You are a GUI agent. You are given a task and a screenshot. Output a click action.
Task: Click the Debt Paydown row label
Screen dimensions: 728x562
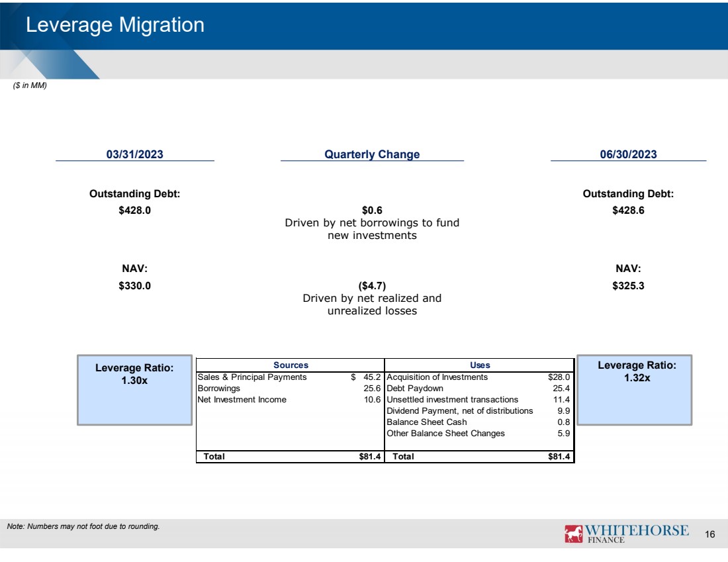415,389
